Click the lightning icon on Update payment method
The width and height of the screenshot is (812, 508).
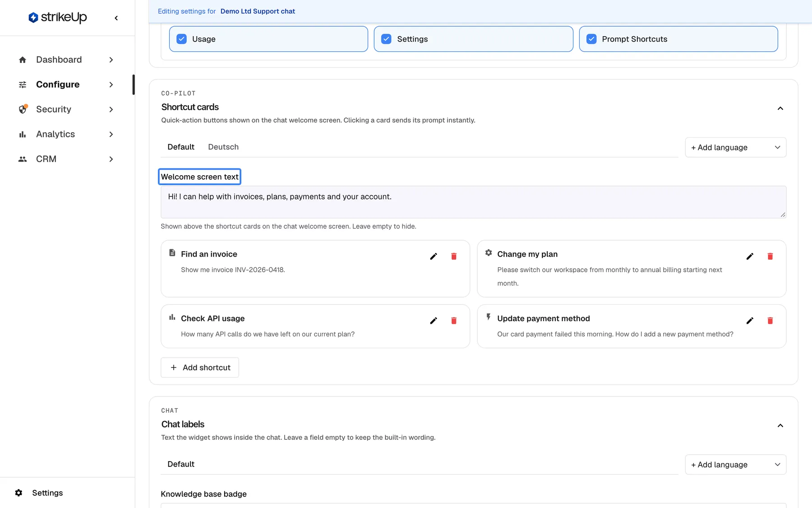coord(489,317)
